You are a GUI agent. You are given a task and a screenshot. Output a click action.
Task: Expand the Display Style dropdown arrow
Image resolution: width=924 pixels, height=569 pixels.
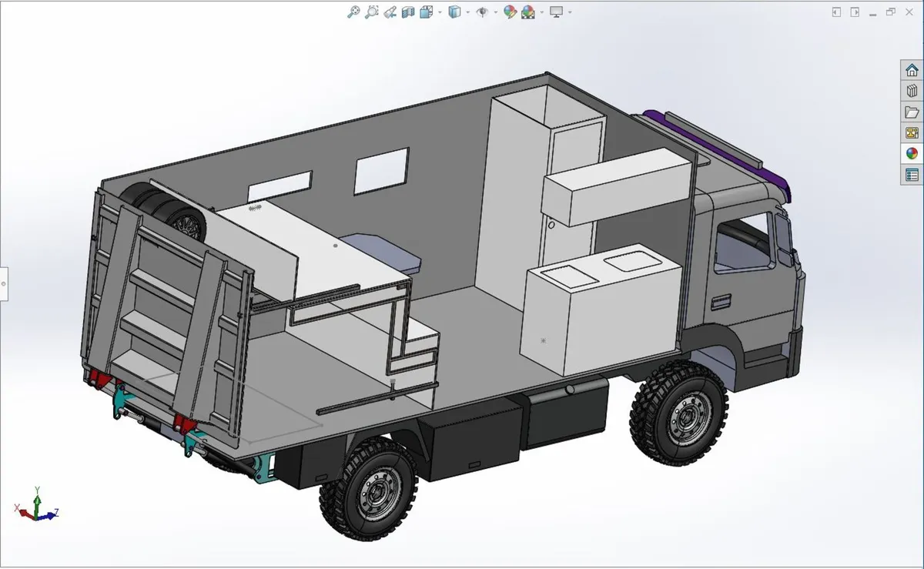pyautogui.click(x=467, y=12)
